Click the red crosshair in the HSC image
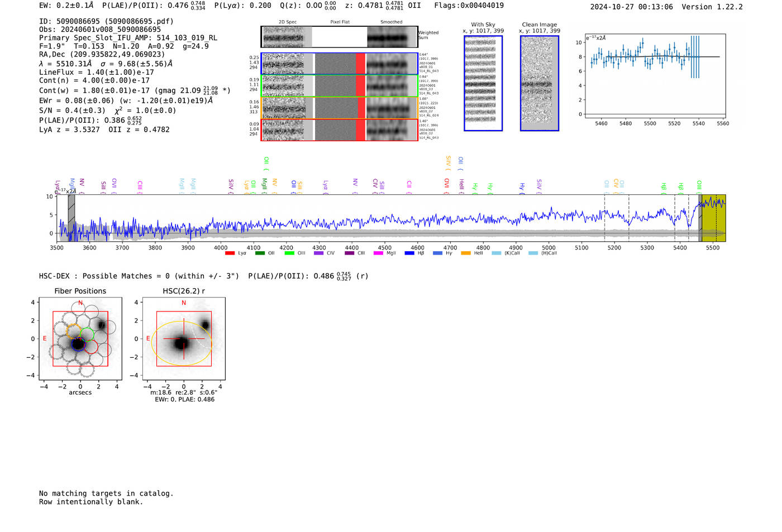782x532 pixels. click(184, 338)
